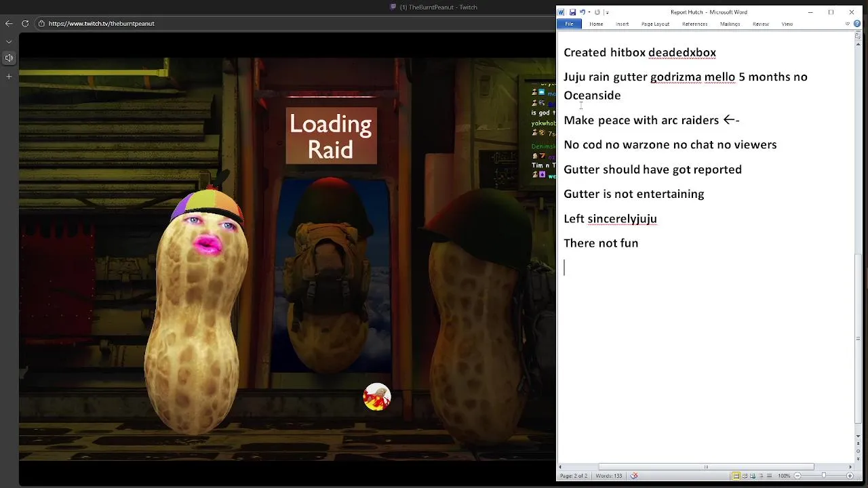Screen dimensions: 868x488
Task: Expand the browser sidebar chevron
Action: pos(9,41)
